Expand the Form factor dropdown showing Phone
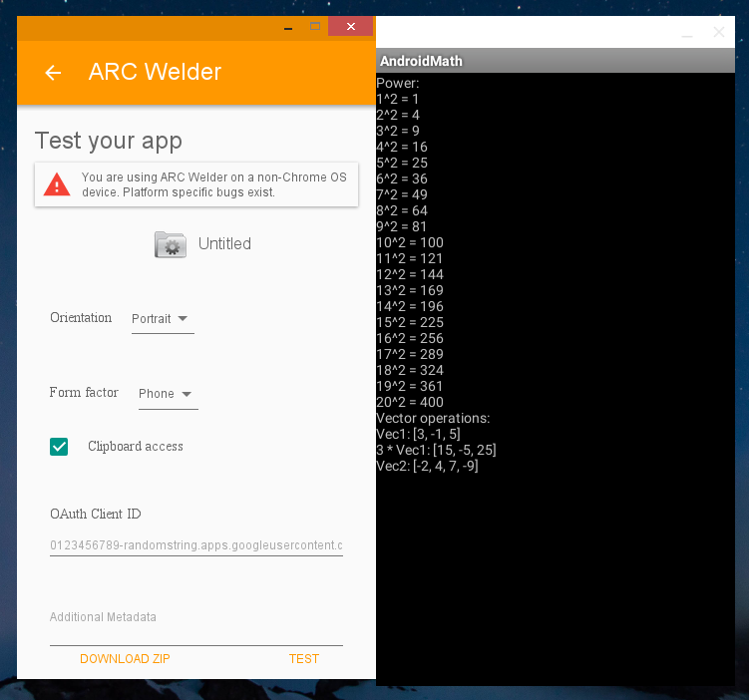The width and height of the screenshot is (749, 700). [167, 394]
